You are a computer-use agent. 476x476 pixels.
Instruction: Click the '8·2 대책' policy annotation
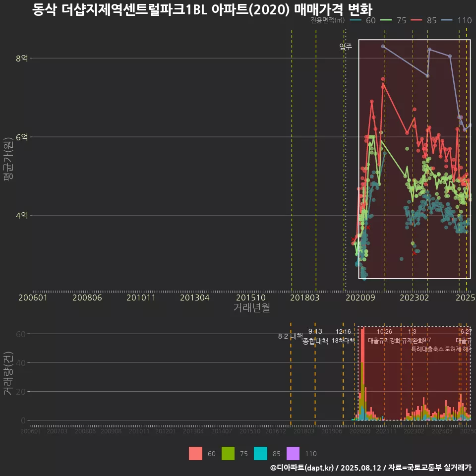pyautogui.click(x=291, y=336)
